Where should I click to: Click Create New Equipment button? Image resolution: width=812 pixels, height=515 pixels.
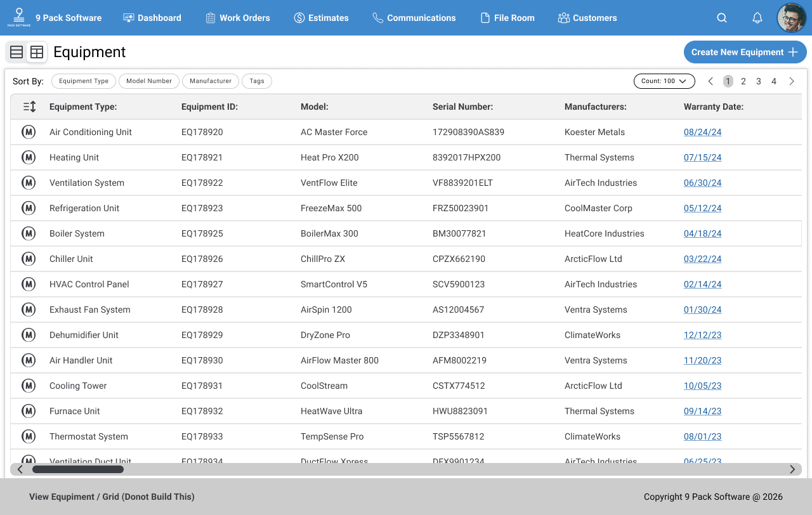745,52
